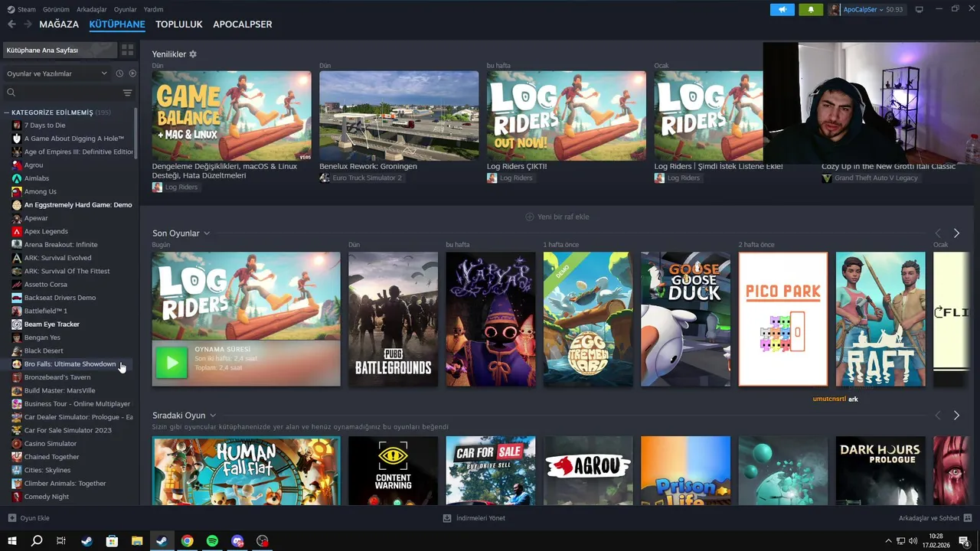Viewport: 980px width, 551px height.
Task: Collapse Kategorize Edilmemiş category
Action: click(x=7, y=112)
